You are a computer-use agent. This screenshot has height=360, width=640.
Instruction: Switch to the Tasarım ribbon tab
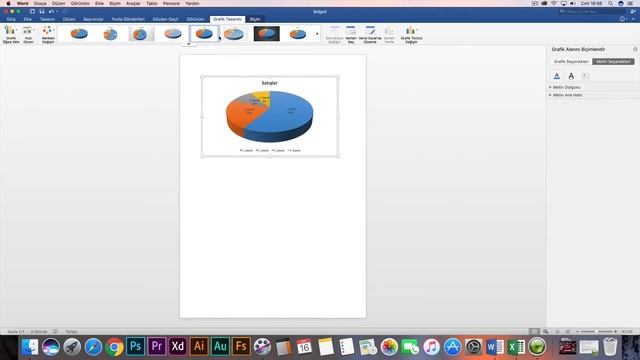pyautogui.click(x=47, y=19)
